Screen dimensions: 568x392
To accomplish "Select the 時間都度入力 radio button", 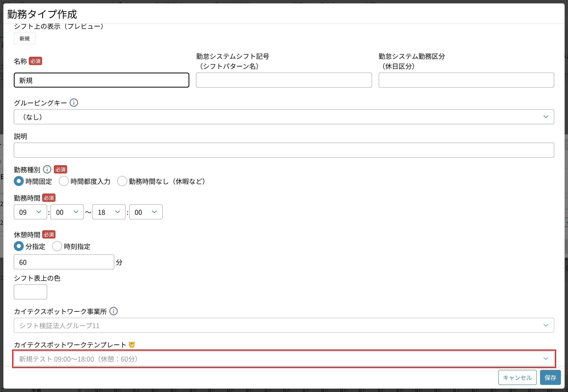I will click(64, 181).
